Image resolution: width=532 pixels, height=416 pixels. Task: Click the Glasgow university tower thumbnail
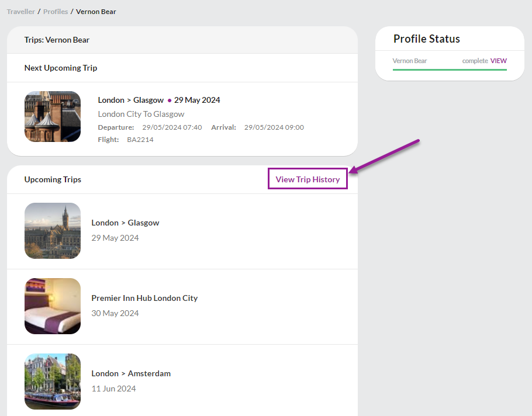pos(53,231)
